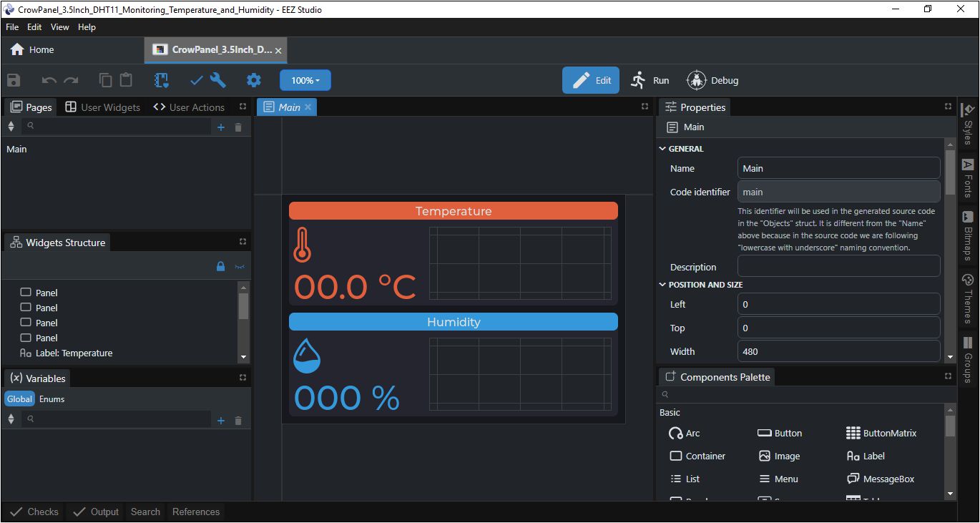980x523 pixels.
Task: Delete page using trash icon in Pages panel
Action: tap(238, 127)
